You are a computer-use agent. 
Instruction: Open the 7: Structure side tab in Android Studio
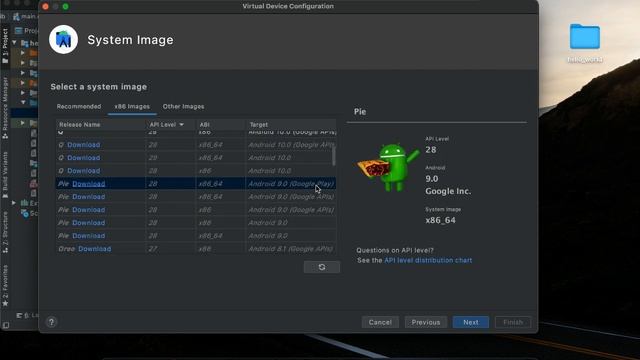click(x=5, y=232)
